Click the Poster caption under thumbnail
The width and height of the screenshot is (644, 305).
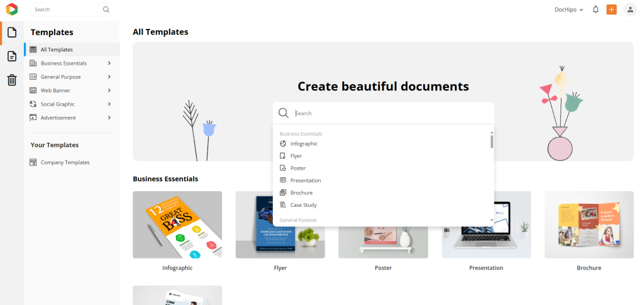383,268
